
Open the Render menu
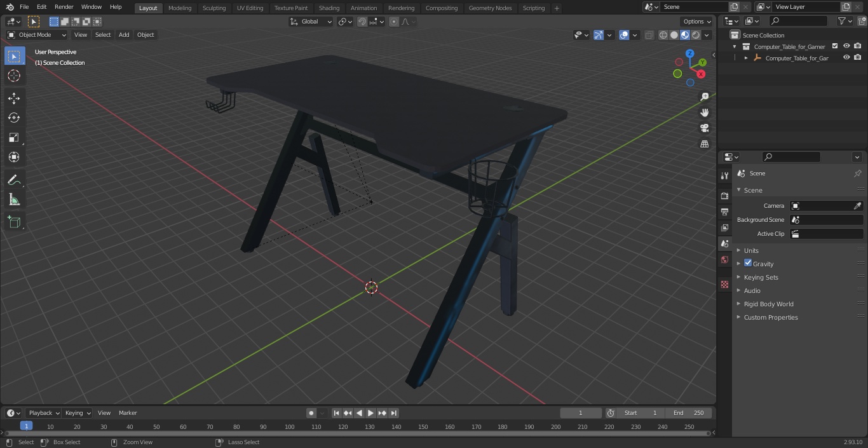click(64, 7)
